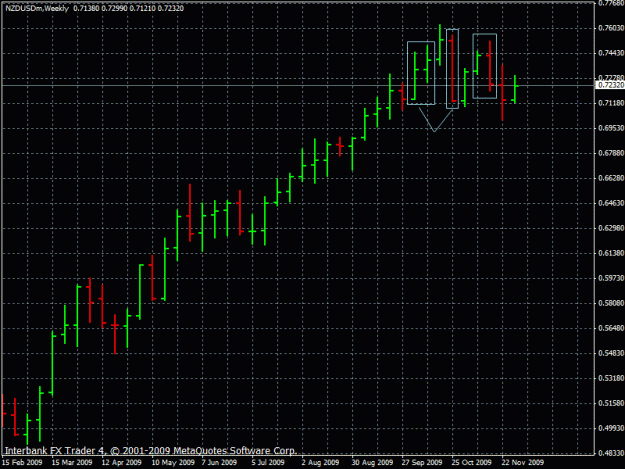The height and width of the screenshot is (469, 625).
Task: Select the current price label 0.72320
Action: pyautogui.click(x=611, y=85)
